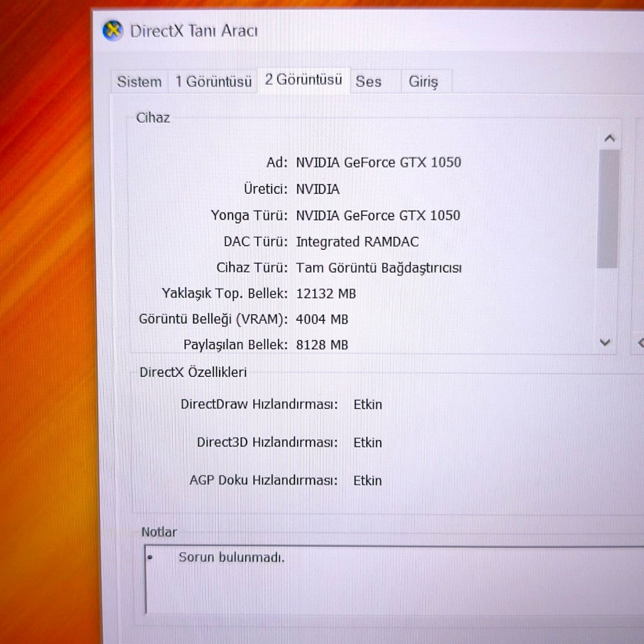Screen dimensions: 644x644
Task: Click the 12132 MB total memory value
Action: pyautogui.click(x=326, y=294)
